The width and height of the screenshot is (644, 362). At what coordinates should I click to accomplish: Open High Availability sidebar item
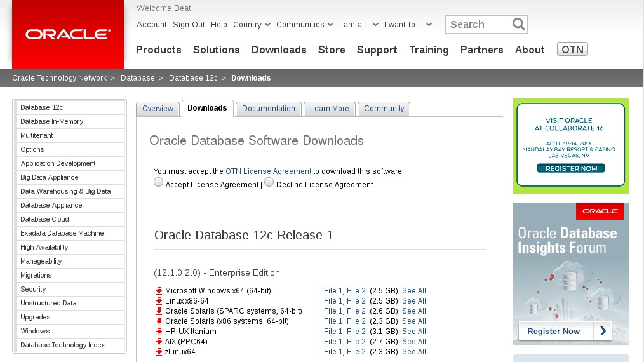[x=70, y=247]
